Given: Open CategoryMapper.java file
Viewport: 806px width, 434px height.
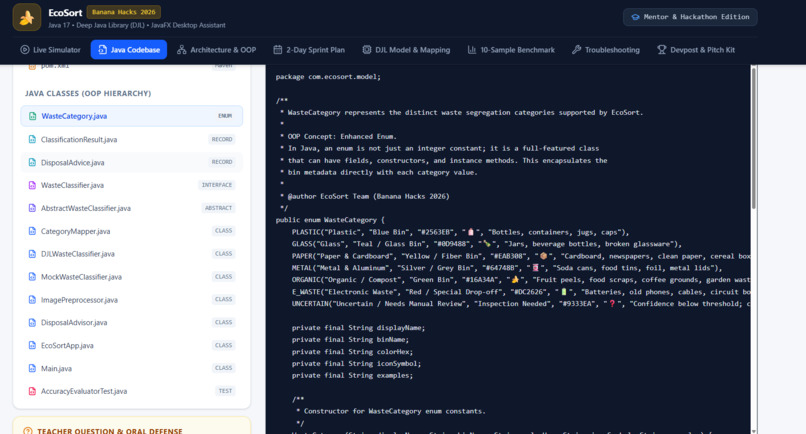Looking at the screenshot, I should 132,231.
